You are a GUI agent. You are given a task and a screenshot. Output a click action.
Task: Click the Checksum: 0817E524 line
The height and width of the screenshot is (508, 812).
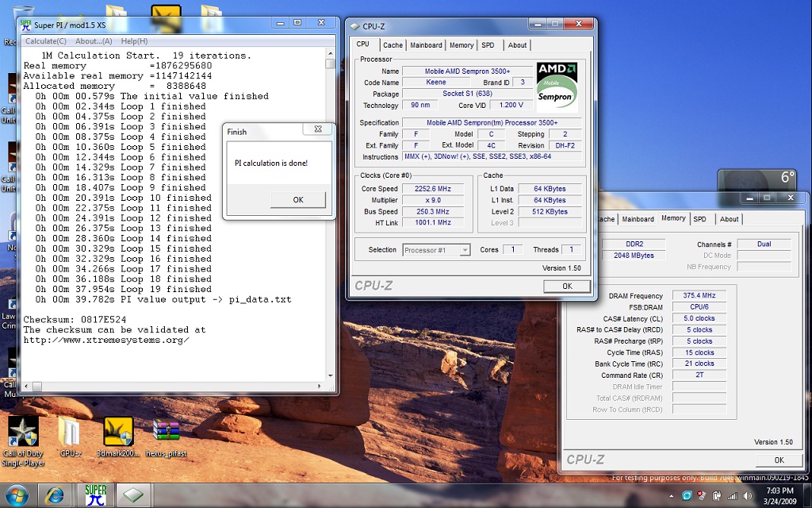75,319
